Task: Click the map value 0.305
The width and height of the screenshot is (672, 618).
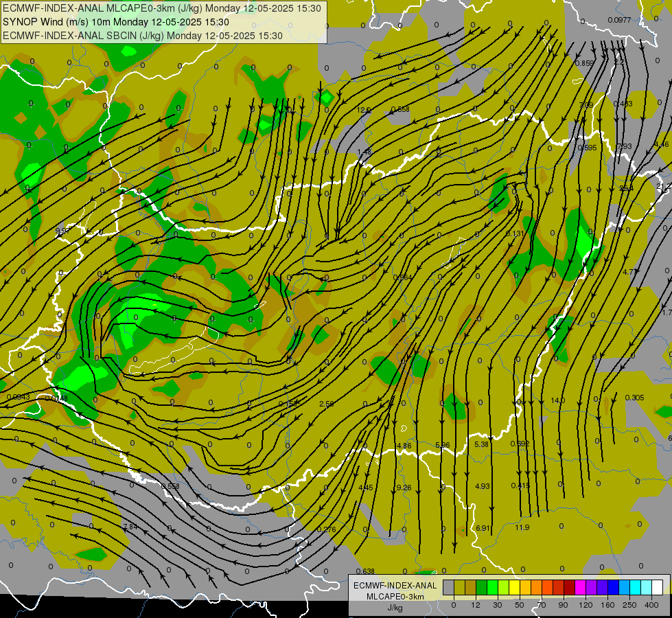Action: click(x=634, y=398)
